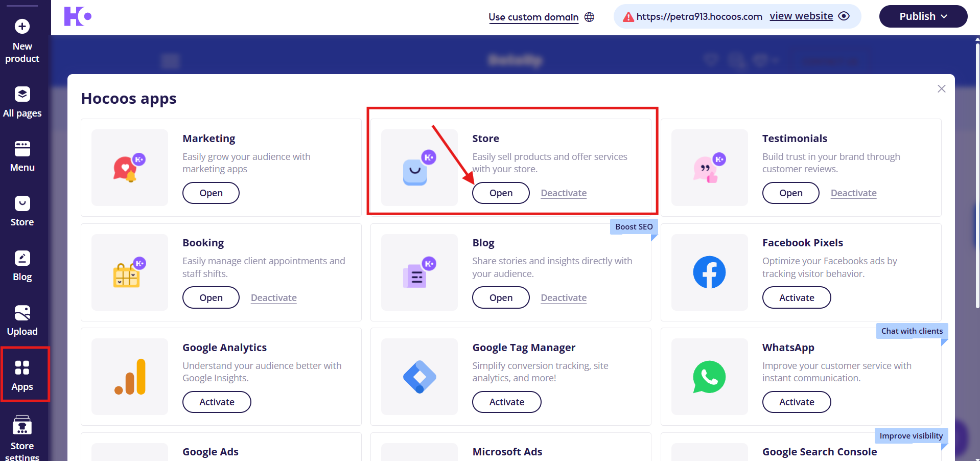This screenshot has width=980, height=461.
Task: Click the view website link
Action: click(x=801, y=16)
